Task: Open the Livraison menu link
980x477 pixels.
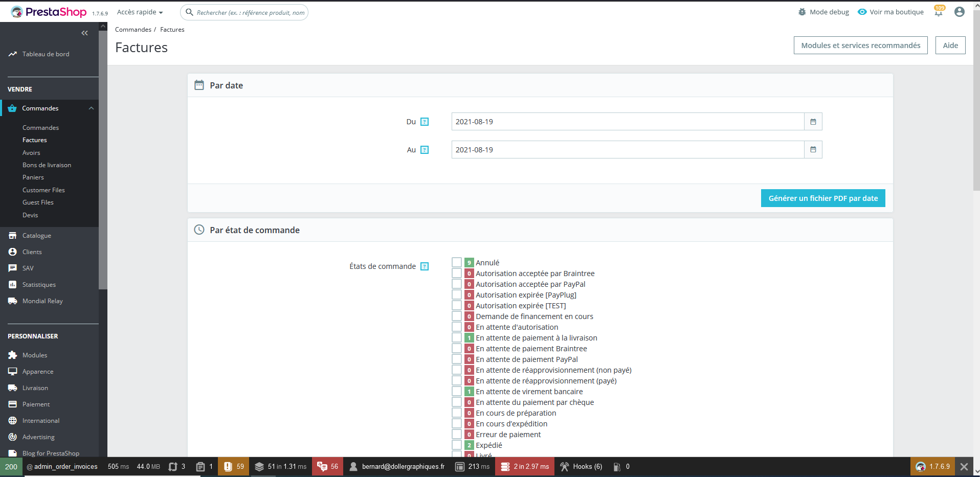Action: 35,388
